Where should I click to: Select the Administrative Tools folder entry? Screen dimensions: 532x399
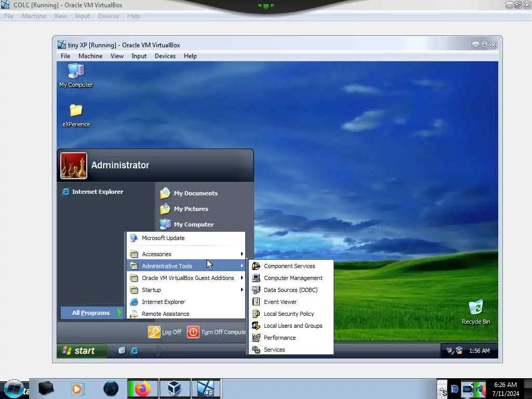[186, 266]
